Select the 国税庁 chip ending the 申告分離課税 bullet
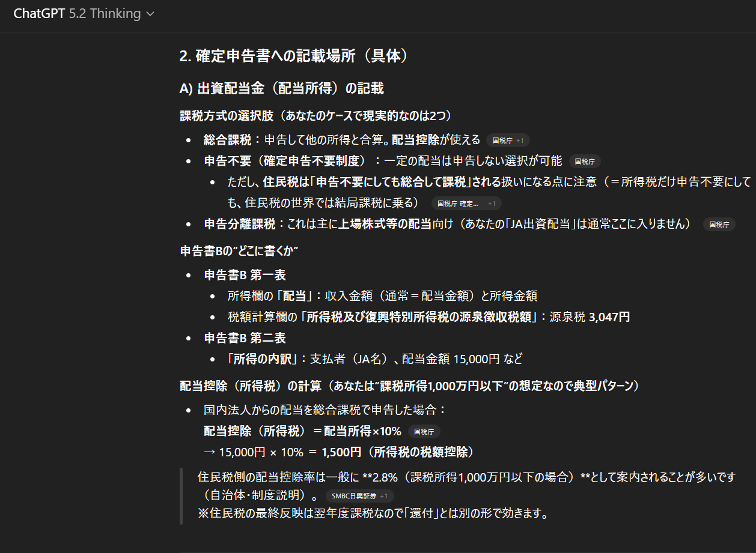 (719, 224)
